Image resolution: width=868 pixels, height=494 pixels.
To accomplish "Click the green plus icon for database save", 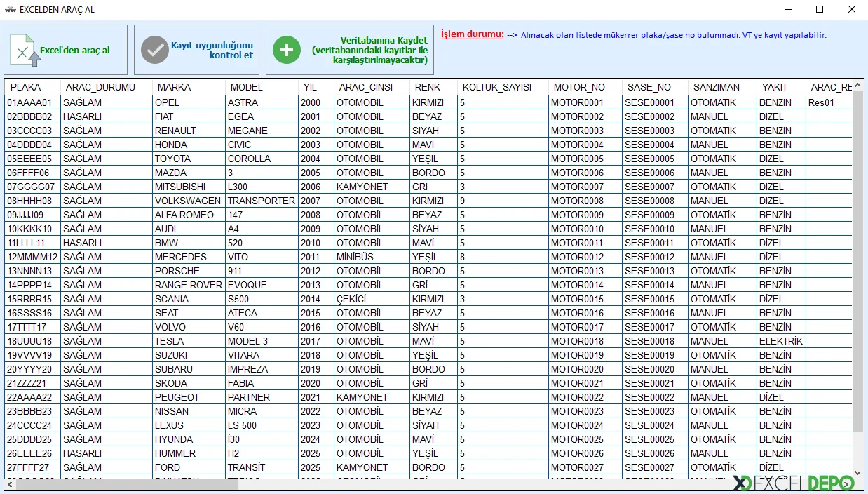I will point(286,49).
